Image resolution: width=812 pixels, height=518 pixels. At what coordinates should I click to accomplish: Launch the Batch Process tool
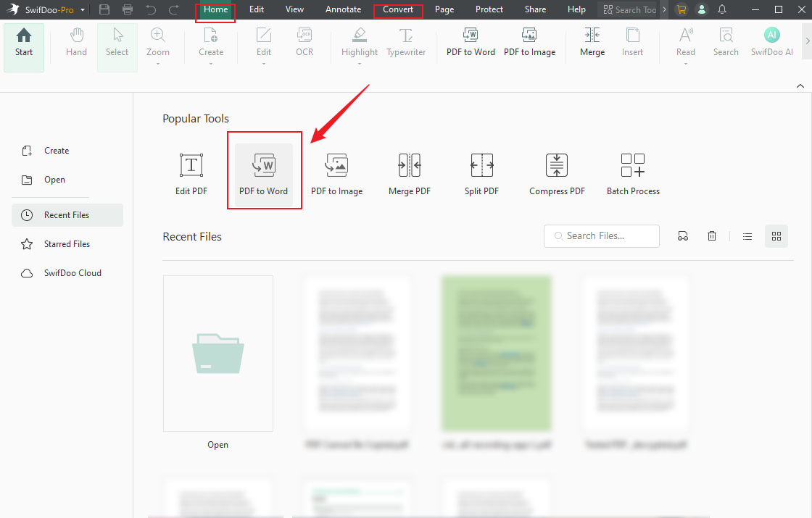click(x=633, y=174)
